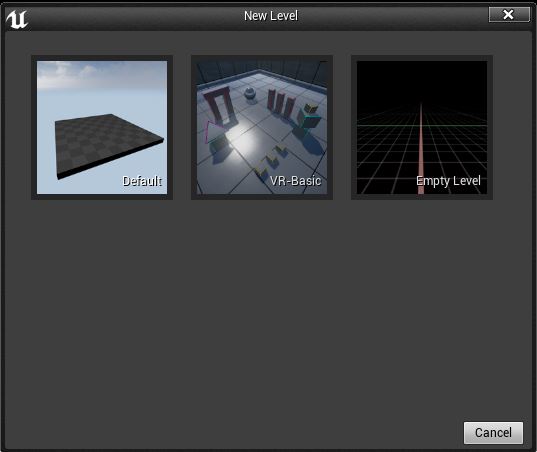Select the Default level template
Screen dimensions: 537x452
point(102,127)
